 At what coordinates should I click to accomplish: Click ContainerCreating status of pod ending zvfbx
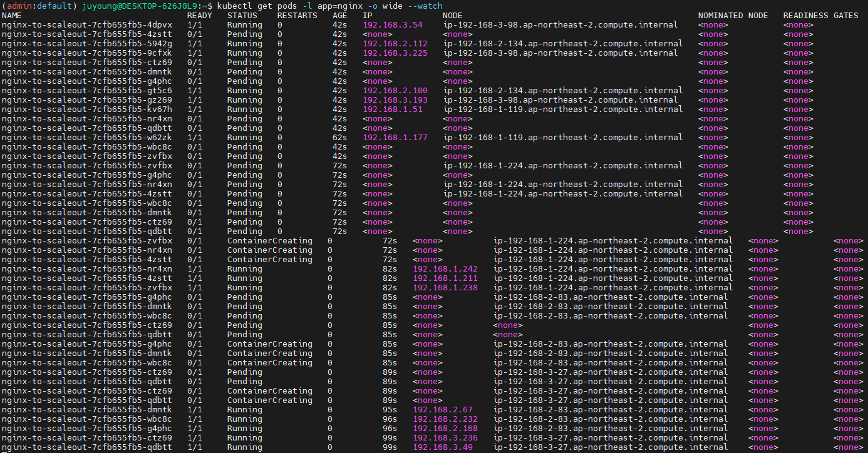click(x=270, y=241)
